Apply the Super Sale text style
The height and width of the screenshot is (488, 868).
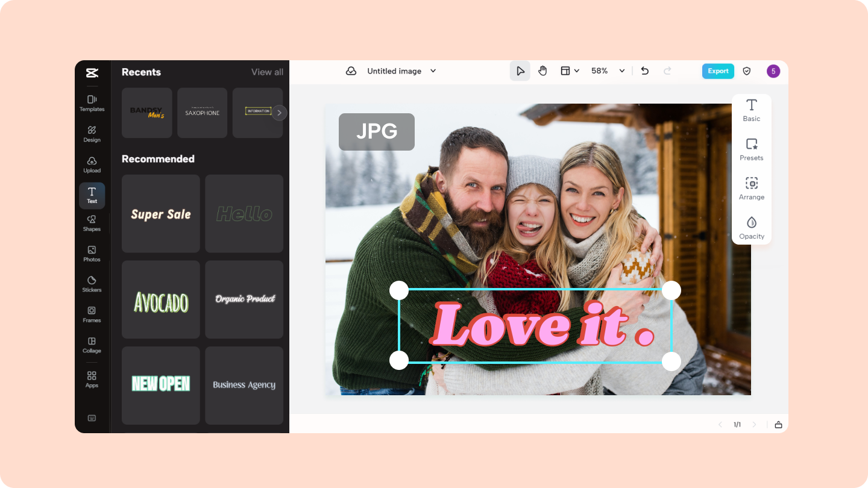[161, 214]
